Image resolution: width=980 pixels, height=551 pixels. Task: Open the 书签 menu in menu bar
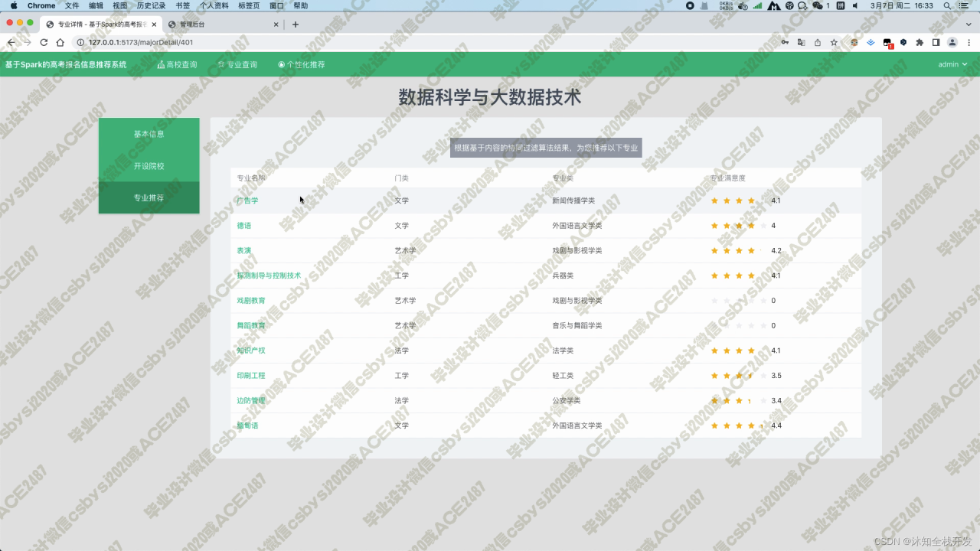coord(182,5)
